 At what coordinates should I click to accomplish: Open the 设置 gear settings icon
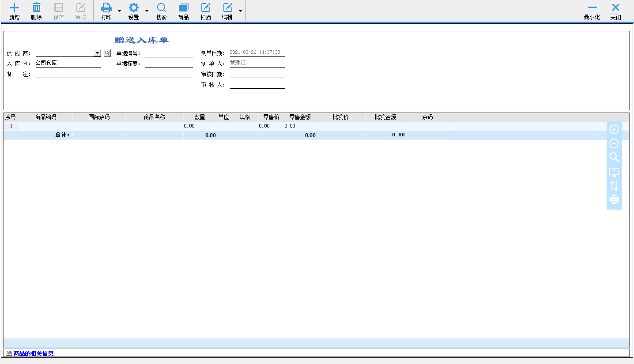pyautogui.click(x=134, y=8)
